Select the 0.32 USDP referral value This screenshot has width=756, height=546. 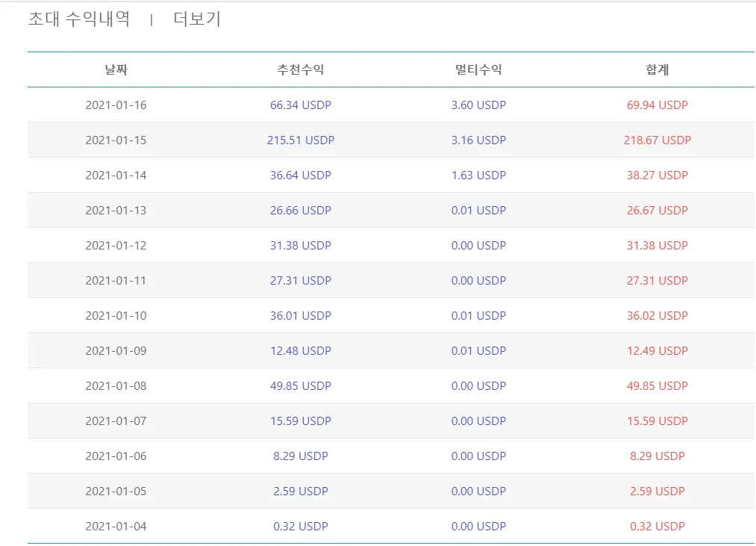tap(300, 527)
